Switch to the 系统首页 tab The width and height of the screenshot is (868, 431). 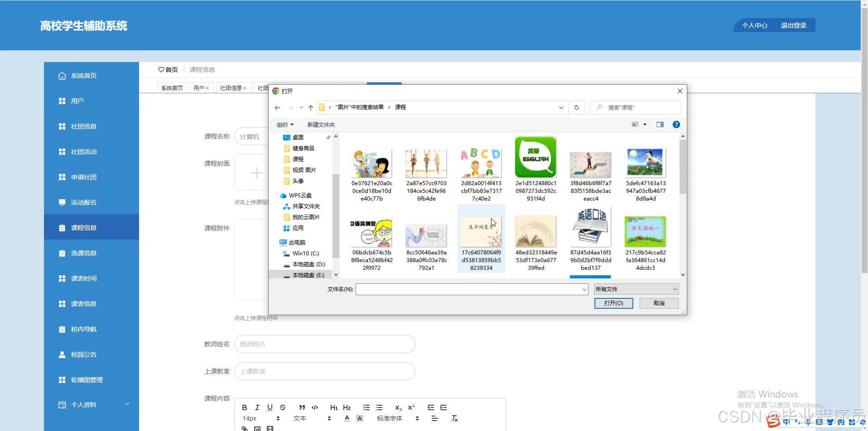pos(172,88)
